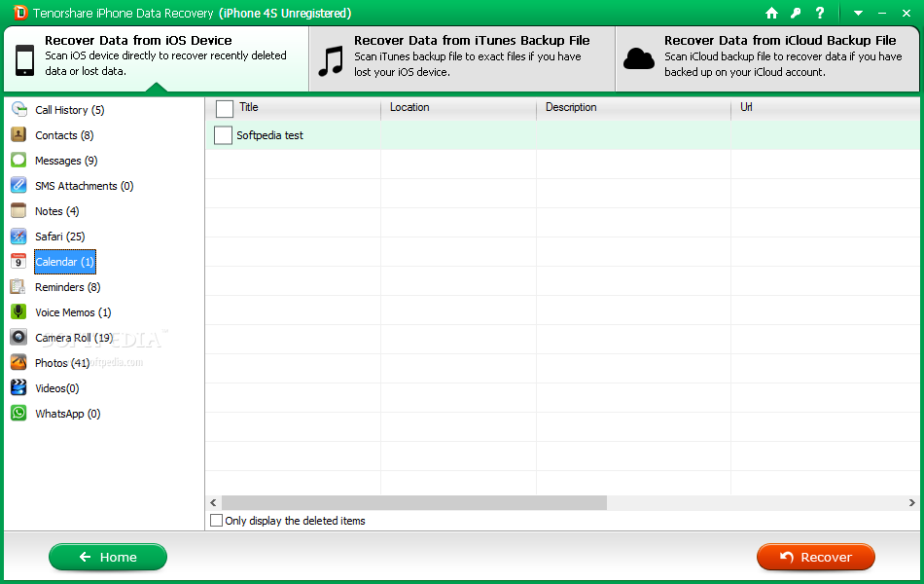Open the title bar dropdown arrow menu
Screen dimensions: 924x584
pos(859,13)
